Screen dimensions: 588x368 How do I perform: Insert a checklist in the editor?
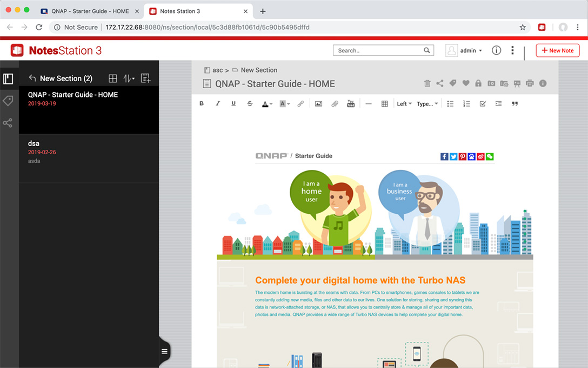tap(483, 103)
